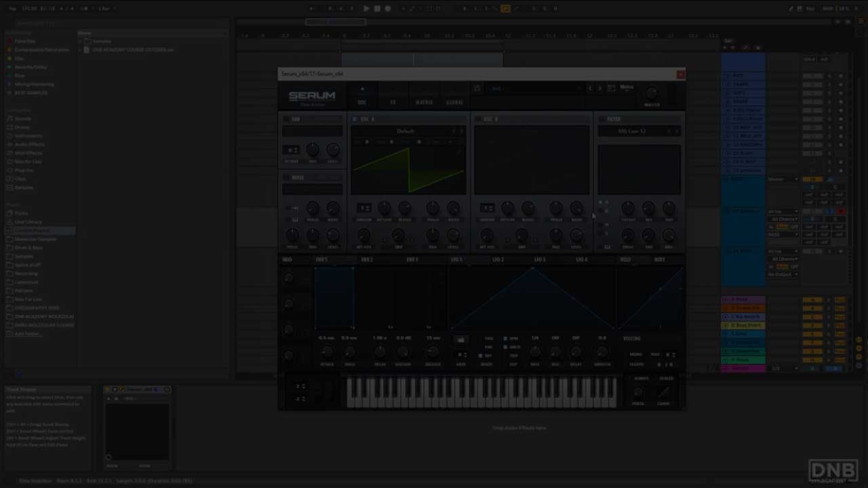Click the OSC A WT POS knob
The image size is (868, 488).
pos(363,236)
